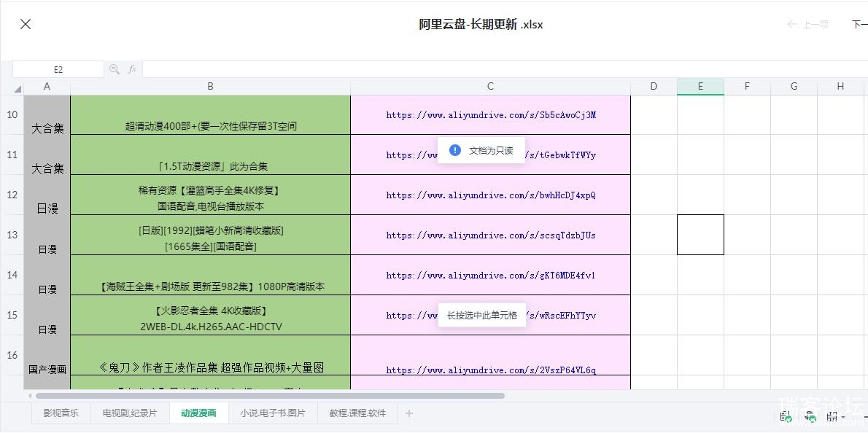Screen dimensions: 868x433
Task: Select row 13 header
Action: (x=12, y=235)
